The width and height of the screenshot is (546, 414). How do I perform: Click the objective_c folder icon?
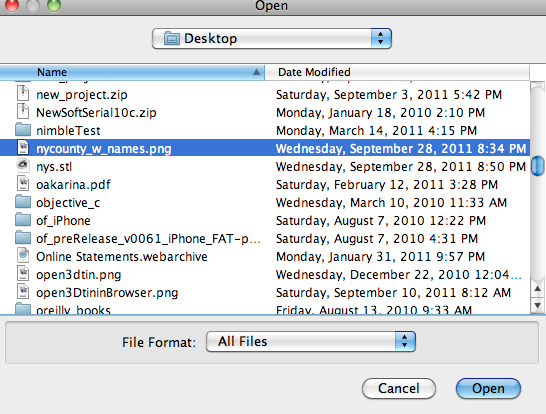tap(23, 202)
